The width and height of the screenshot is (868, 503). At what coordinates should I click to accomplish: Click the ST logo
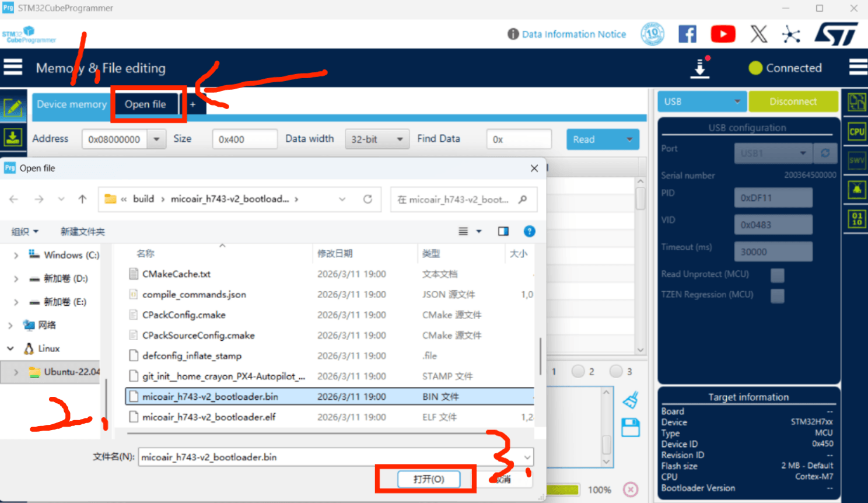click(x=836, y=34)
